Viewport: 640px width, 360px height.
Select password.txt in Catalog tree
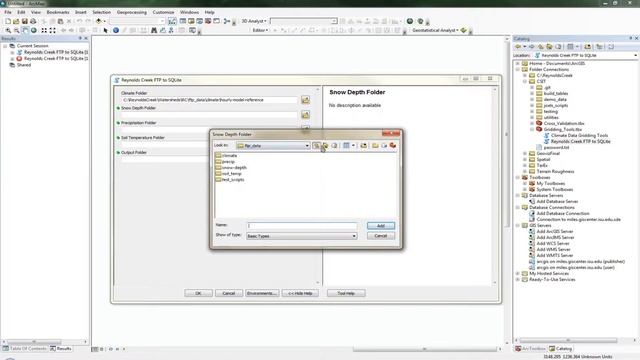coord(552,148)
